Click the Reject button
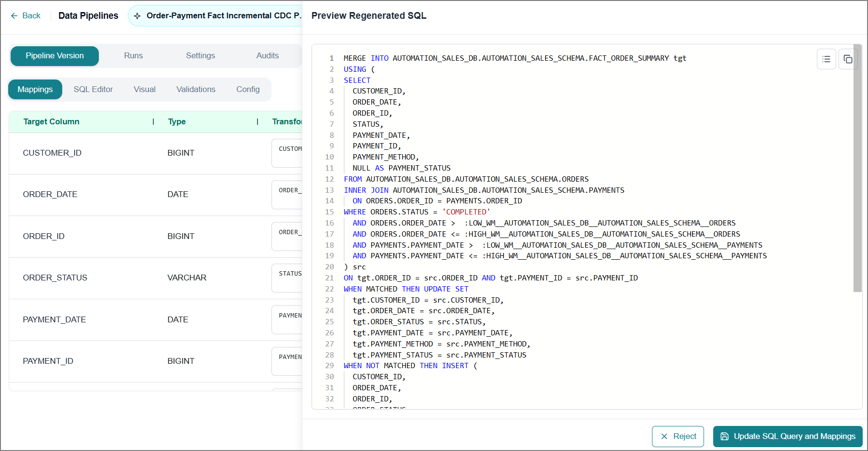The height and width of the screenshot is (451, 868). [x=678, y=436]
